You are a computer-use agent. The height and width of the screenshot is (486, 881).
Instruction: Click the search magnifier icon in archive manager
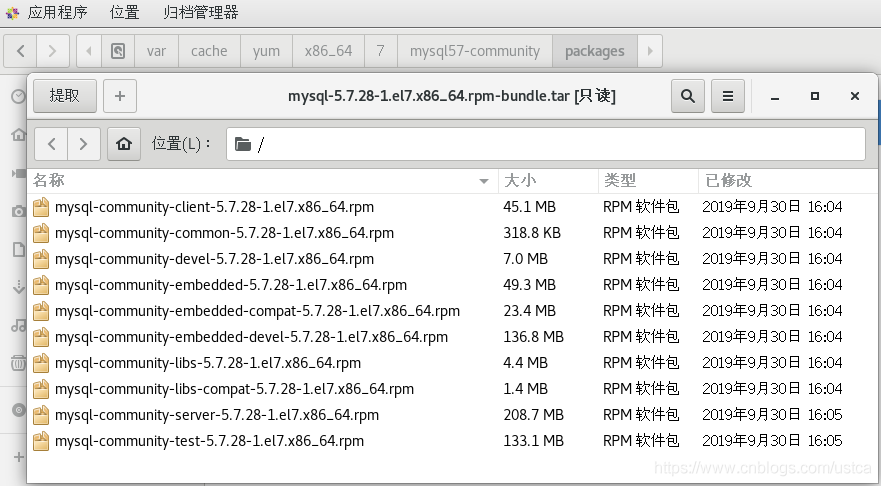click(x=687, y=96)
